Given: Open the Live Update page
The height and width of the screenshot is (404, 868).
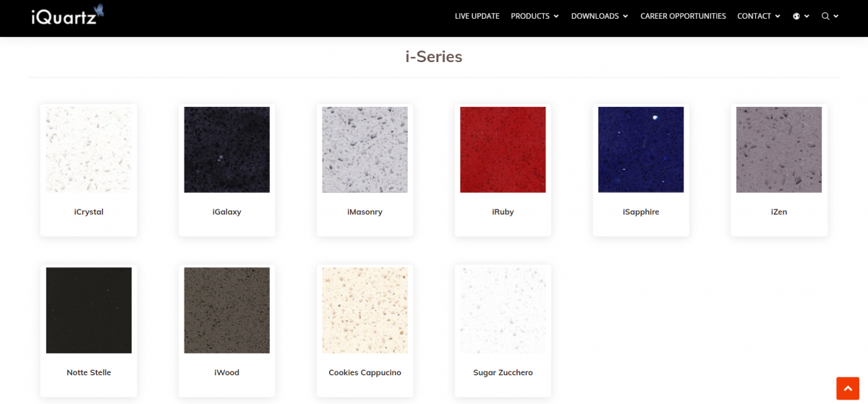Looking at the screenshot, I should click(x=477, y=16).
